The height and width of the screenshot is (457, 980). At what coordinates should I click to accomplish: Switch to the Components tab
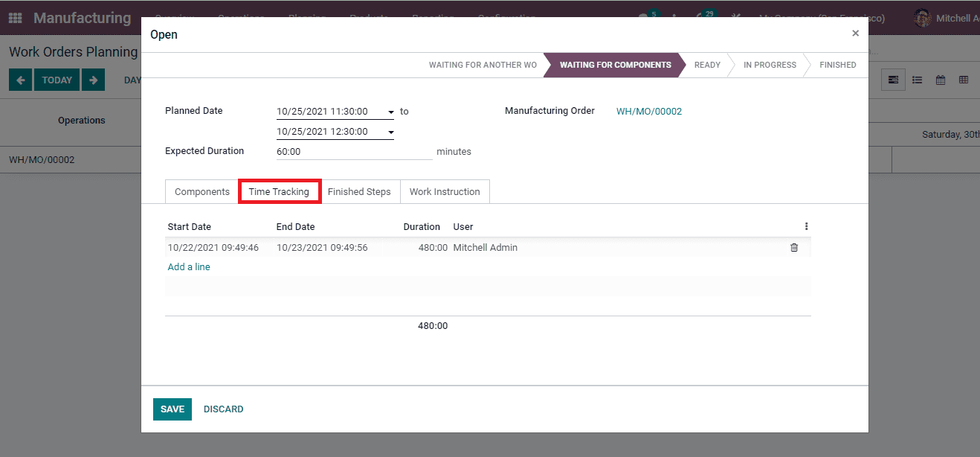tap(201, 191)
